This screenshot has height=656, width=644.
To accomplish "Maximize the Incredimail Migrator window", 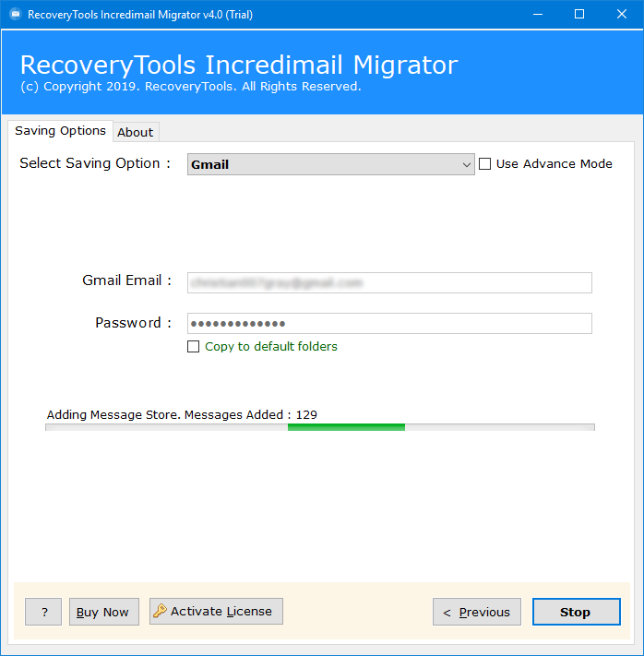I will pos(579,14).
